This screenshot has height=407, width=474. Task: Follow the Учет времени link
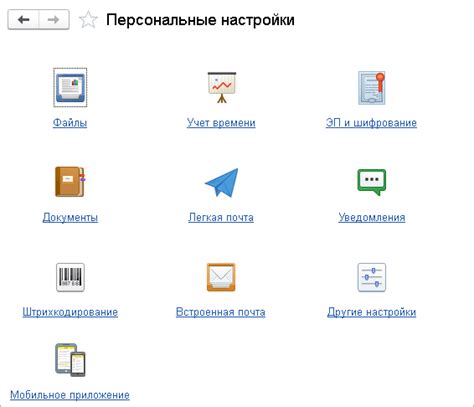221,123
